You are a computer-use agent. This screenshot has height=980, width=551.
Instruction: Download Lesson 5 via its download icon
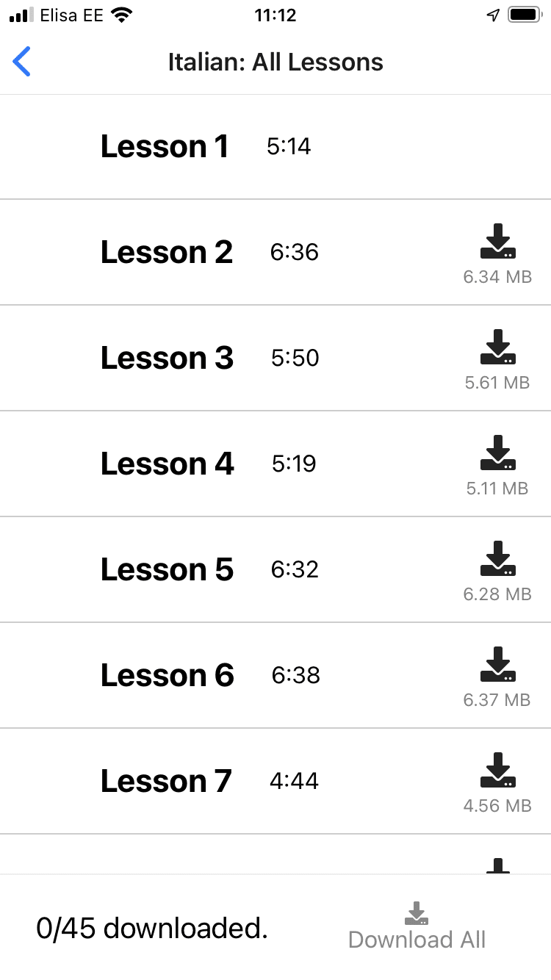coord(498,559)
